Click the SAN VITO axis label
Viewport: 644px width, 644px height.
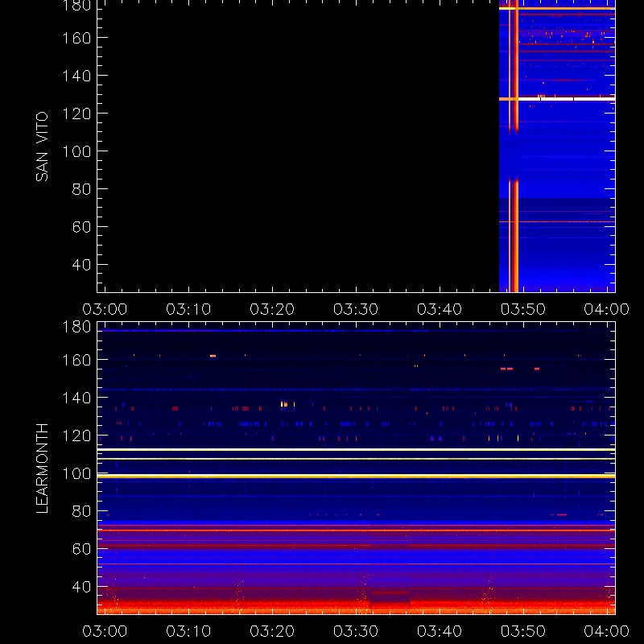42,147
